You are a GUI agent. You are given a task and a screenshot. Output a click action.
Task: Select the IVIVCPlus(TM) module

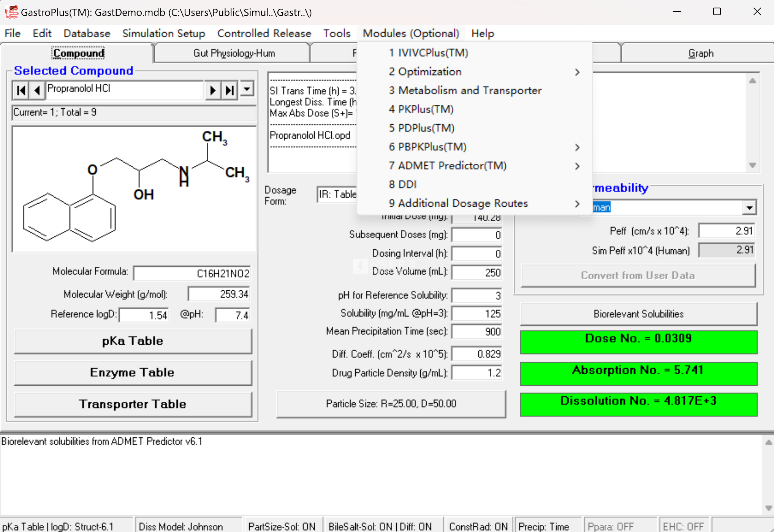474,53
